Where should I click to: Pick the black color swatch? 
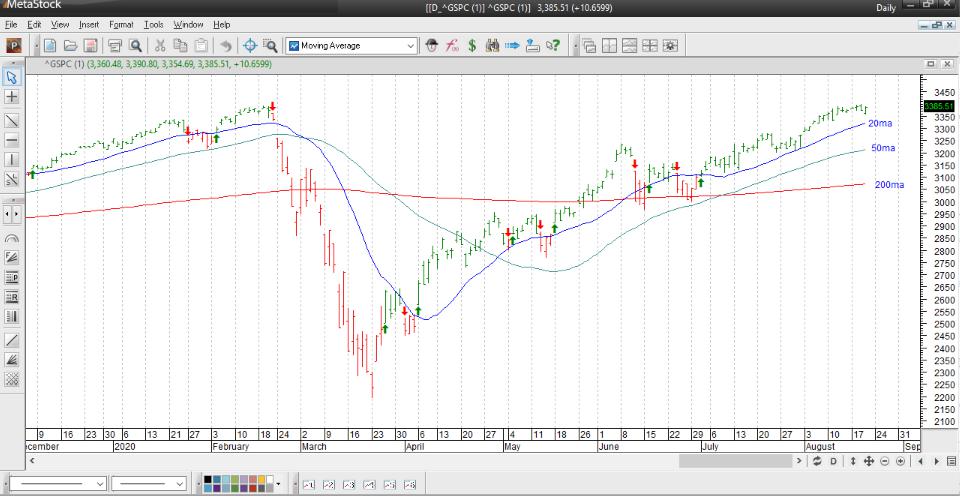pos(209,480)
